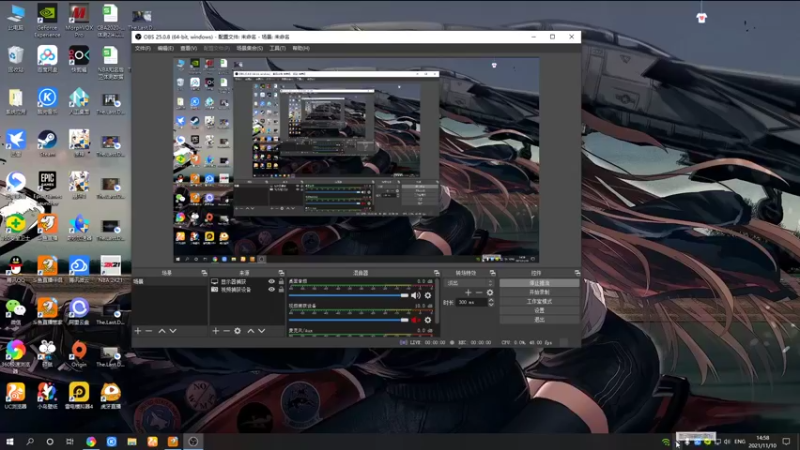Open transition type dropdown (淡出)
Screen dimensions: 800x450
pyautogui.click(x=469, y=283)
